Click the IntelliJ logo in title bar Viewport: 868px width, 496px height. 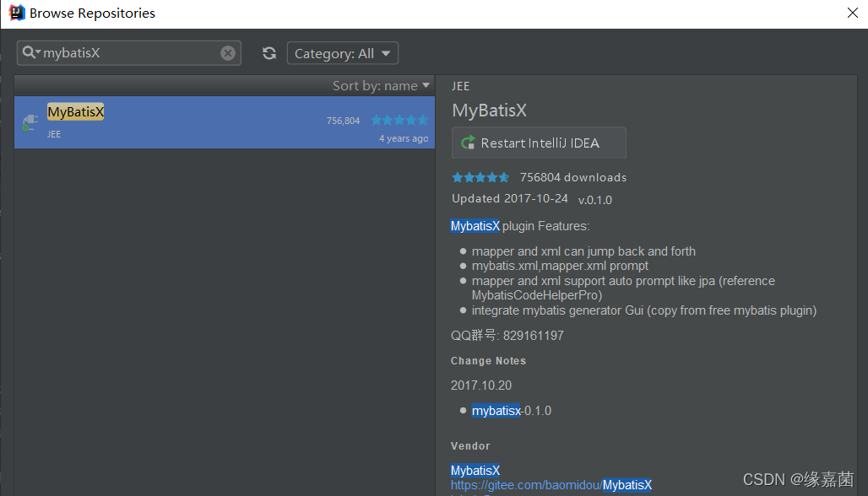pyautogui.click(x=17, y=13)
